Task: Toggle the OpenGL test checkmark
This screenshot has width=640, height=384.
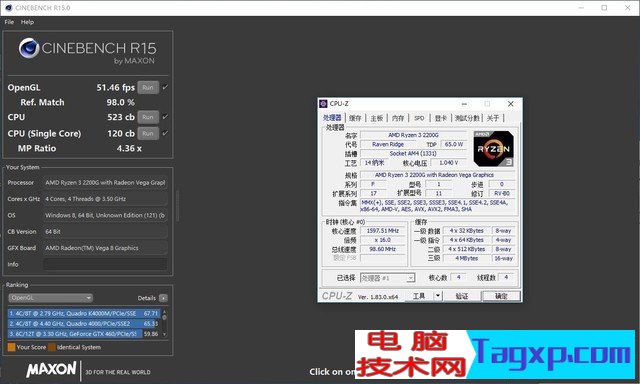Action: tap(165, 87)
